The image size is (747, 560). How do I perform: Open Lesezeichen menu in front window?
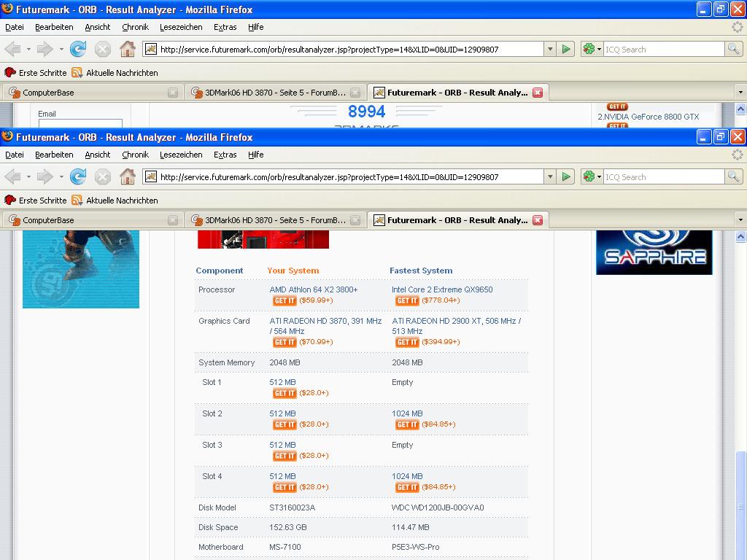pyautogui.click(x=181, y=155)
